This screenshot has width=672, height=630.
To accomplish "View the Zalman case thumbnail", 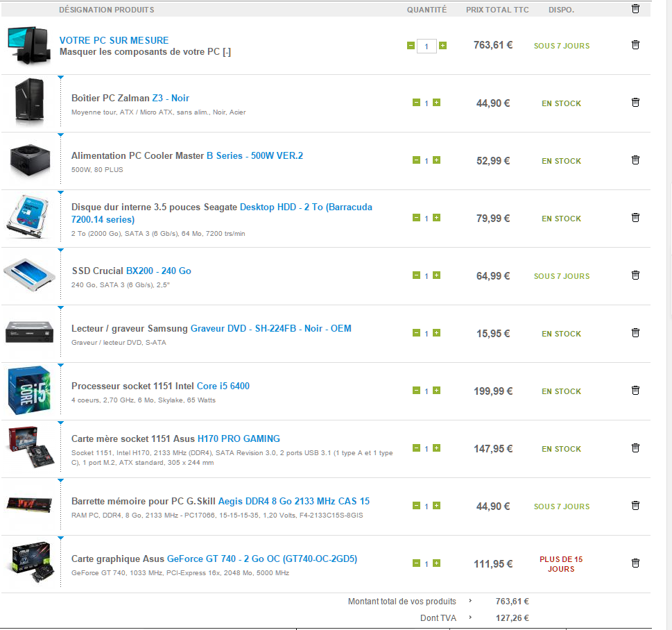I will [x=29, y=102].
